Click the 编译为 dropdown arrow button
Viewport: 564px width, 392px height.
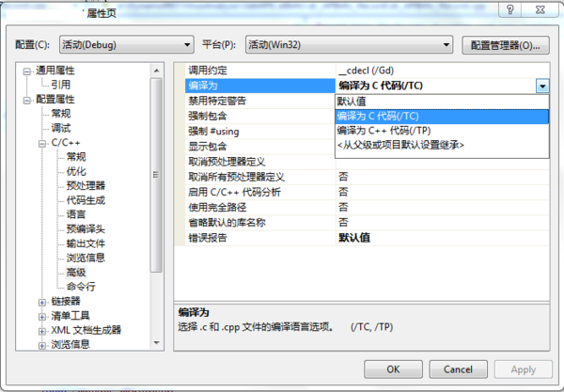tap(542, 86)
